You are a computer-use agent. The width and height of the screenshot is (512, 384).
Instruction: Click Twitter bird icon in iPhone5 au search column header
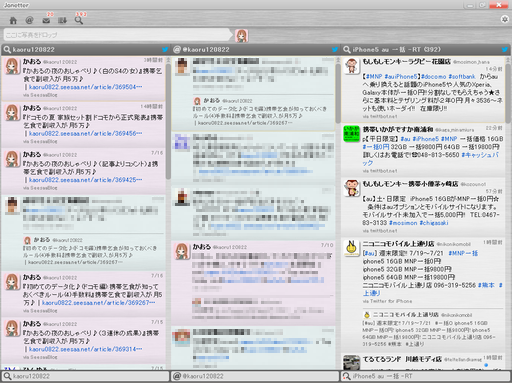pyautogui.click(x=505, y=50)
